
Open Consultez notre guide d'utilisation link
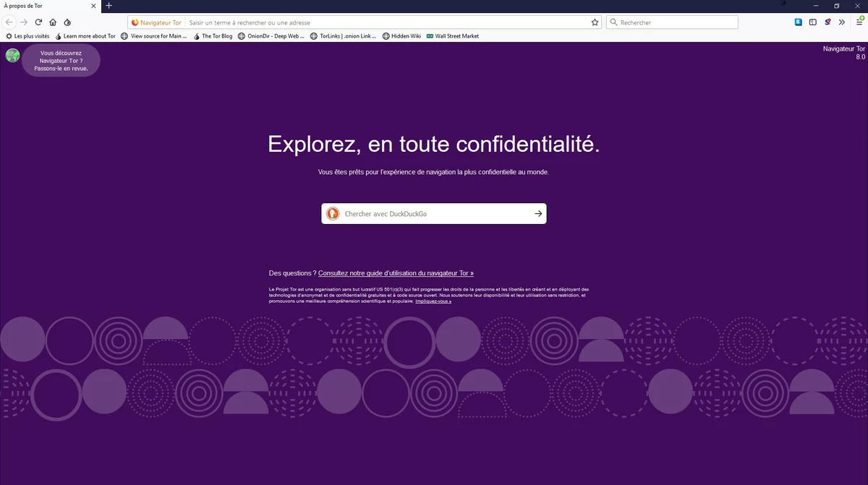[x=396, y=273]
